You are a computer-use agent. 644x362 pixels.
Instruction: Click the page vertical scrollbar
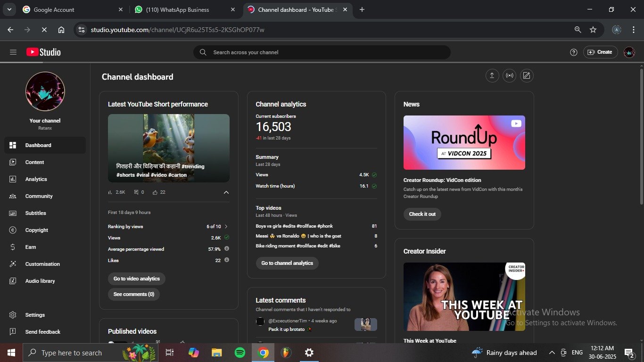[641, 137]
